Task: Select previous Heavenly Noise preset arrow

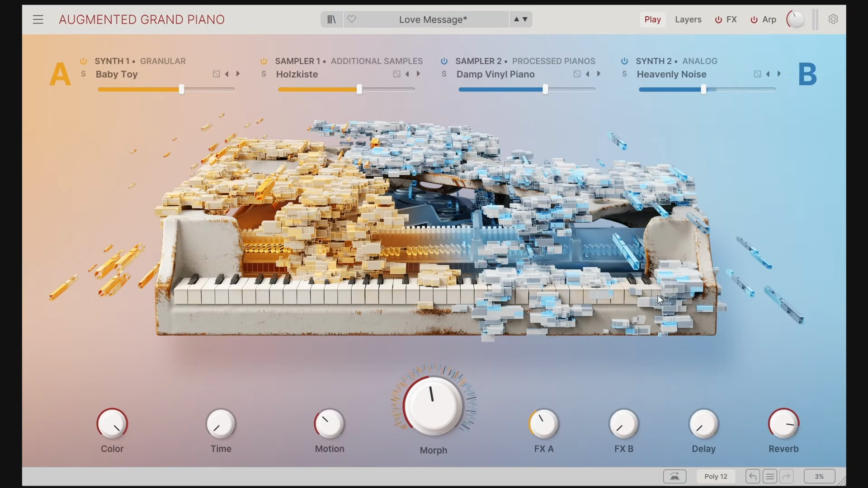Action: click(x=768, y=74)
